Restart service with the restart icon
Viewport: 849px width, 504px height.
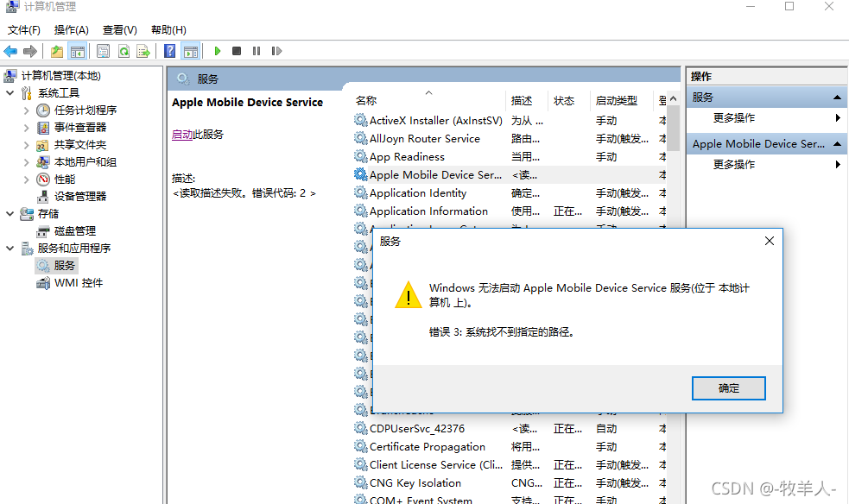click(276, 51)
